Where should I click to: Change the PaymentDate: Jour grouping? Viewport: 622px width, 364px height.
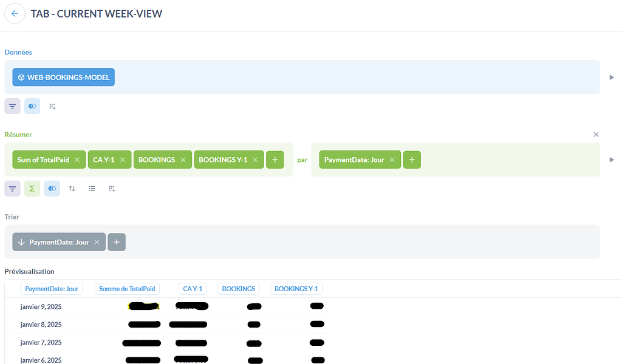354,160
